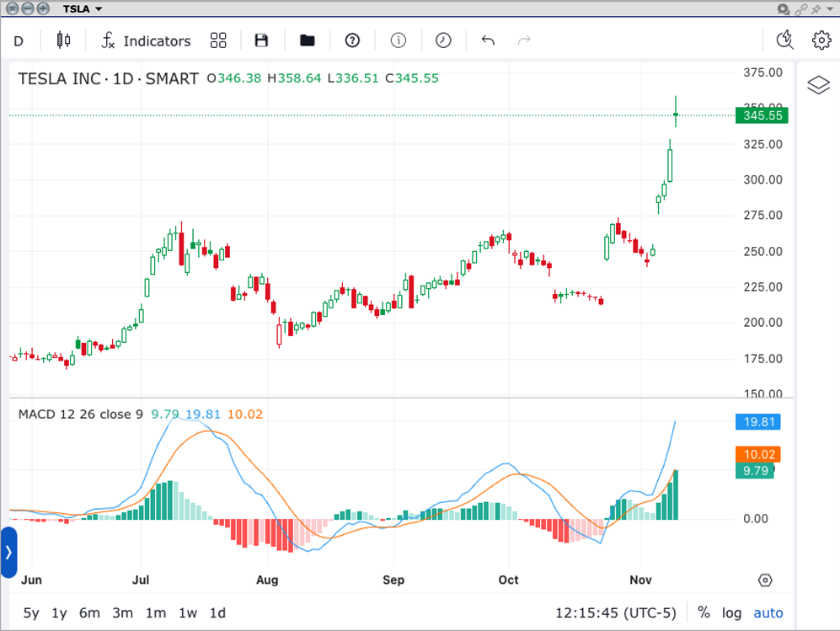This screenshot has width=840, height=631.
Task: Set range to 1w
Action: [188, 612]
